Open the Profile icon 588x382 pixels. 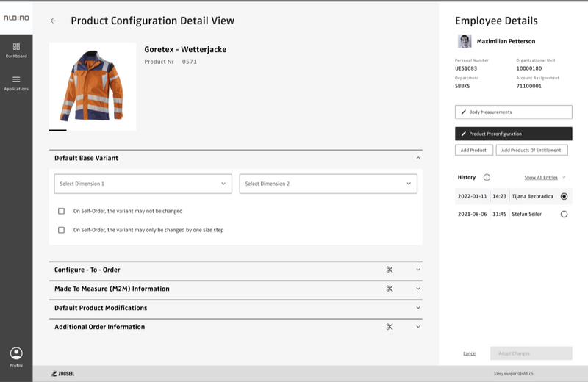pos(16,354)
